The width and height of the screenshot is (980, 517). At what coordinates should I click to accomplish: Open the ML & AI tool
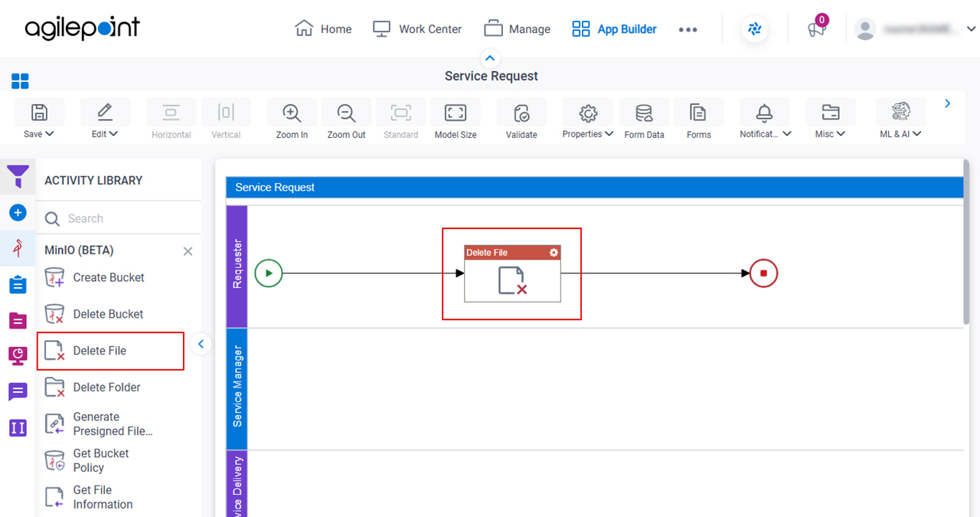[x=900, y=112]
